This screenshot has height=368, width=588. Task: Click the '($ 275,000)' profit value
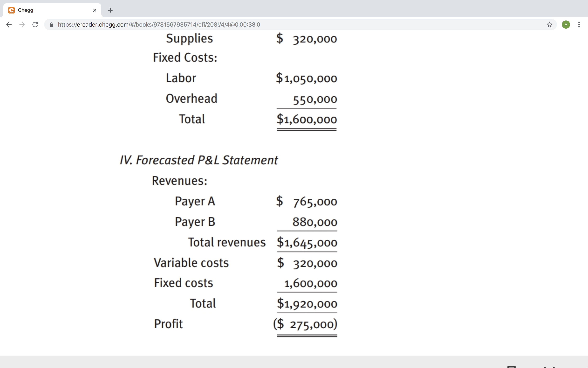tap(305, 324)
